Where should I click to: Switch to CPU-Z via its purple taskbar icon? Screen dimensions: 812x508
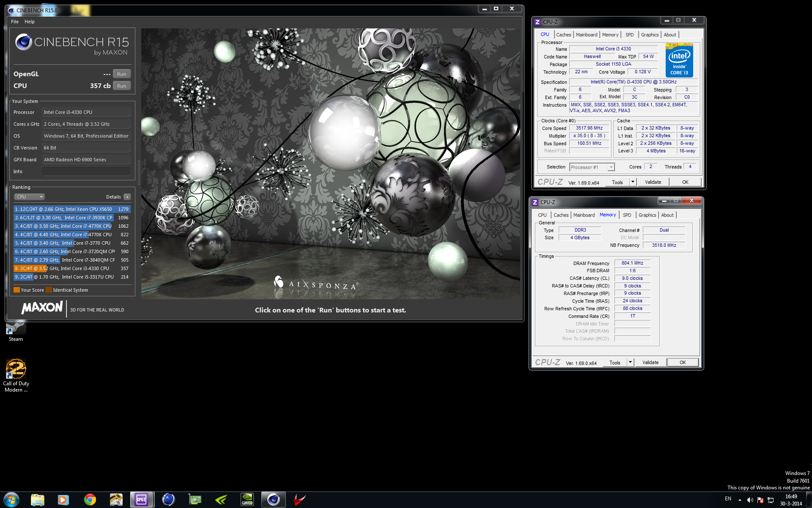pos(142,500)
